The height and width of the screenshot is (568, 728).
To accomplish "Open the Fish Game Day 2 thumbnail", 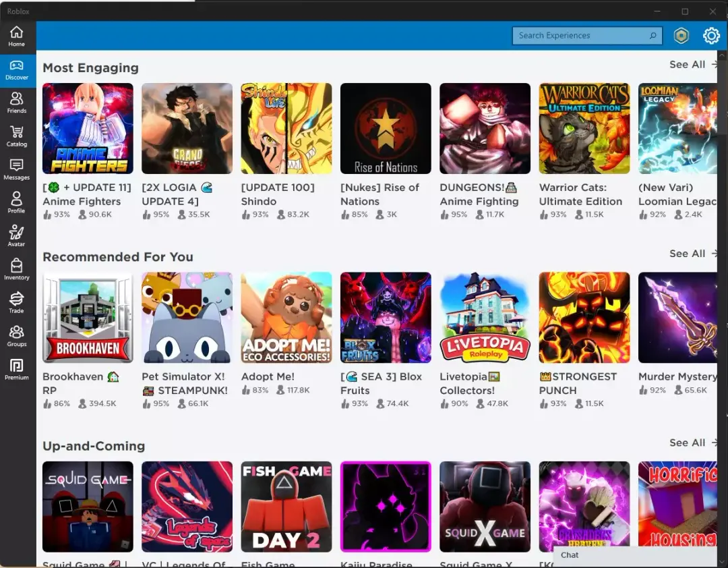I will [286, 507].
